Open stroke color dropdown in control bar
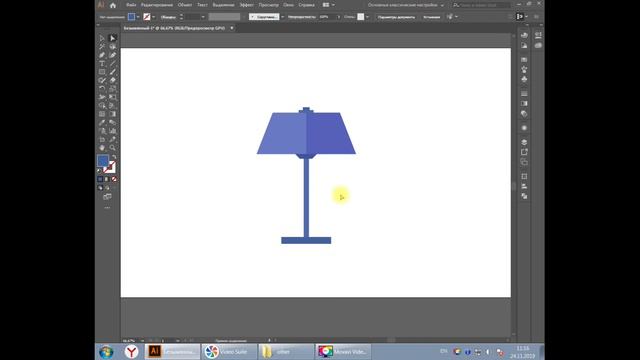The image size is (640, 360). [153, 17]
